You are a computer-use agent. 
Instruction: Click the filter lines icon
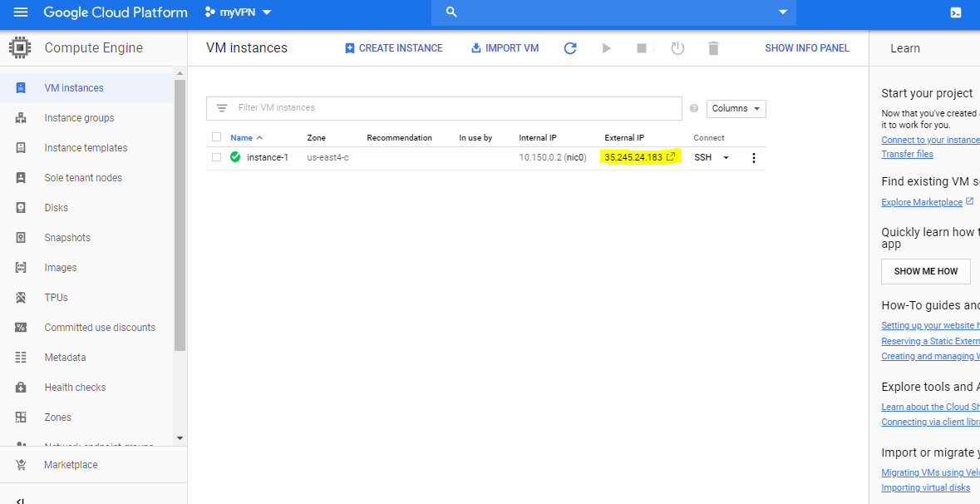pos(221,108)
